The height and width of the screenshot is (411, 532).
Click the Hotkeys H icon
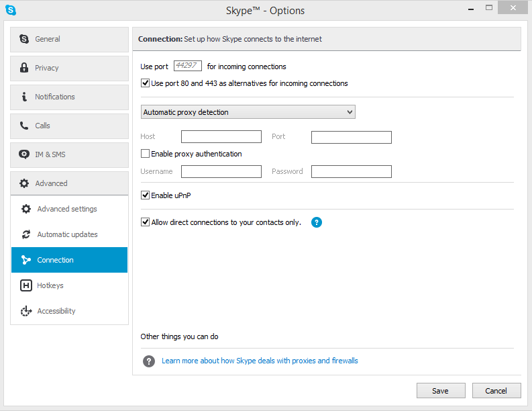point(26,285)
